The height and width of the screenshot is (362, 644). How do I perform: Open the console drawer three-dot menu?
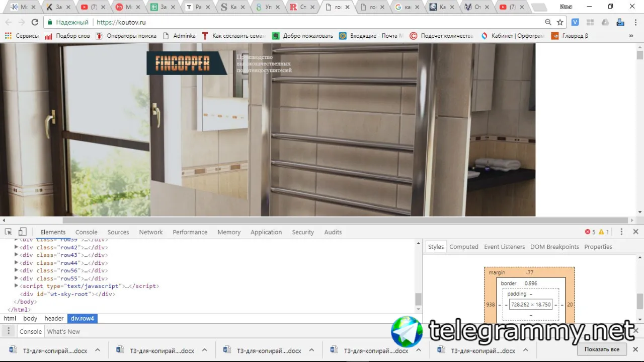8,331
